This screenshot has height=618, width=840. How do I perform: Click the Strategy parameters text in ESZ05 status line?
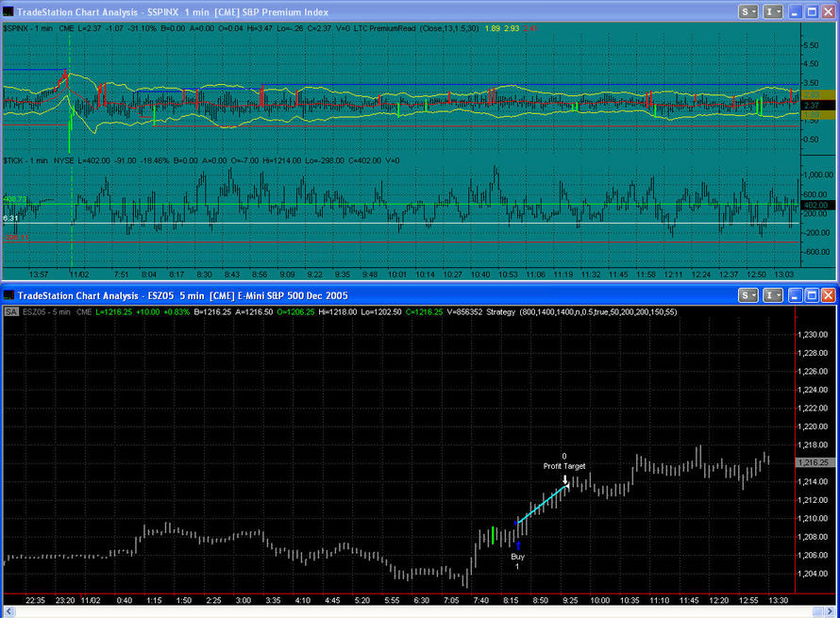click(581, 311)
